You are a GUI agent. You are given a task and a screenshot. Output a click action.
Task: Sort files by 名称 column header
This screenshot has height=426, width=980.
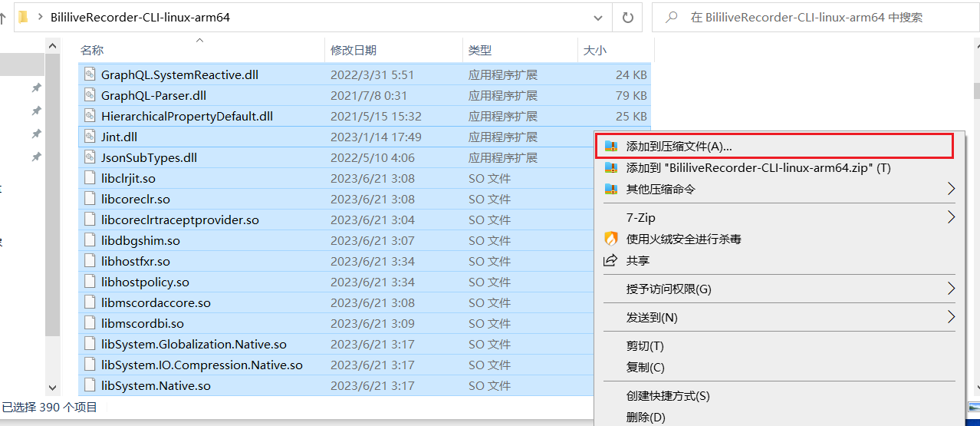(x=92, y=50)
